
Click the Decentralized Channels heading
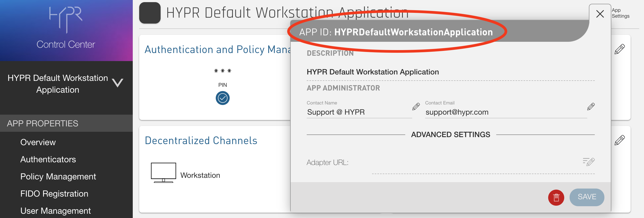pyautogui.click(x=201, y=141)
